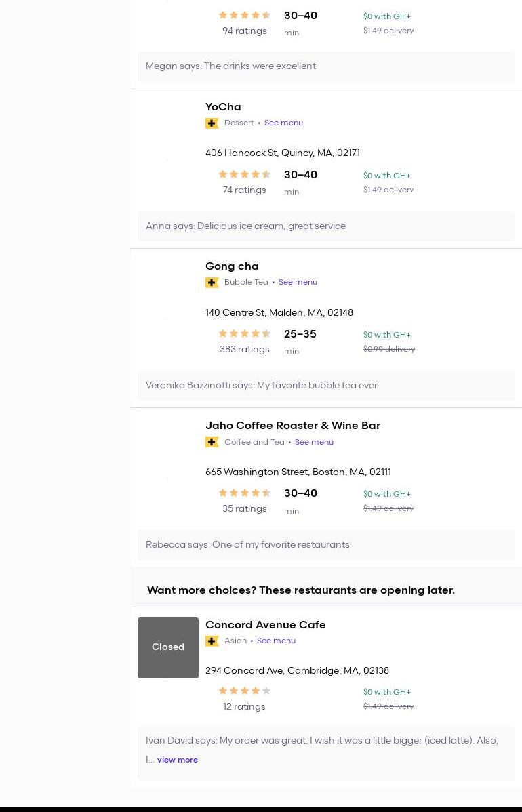Click the GH+ badge beside Gong cha's Bubble Tea label
Viewport: 522px width, 812px height.
coord(212,283)
